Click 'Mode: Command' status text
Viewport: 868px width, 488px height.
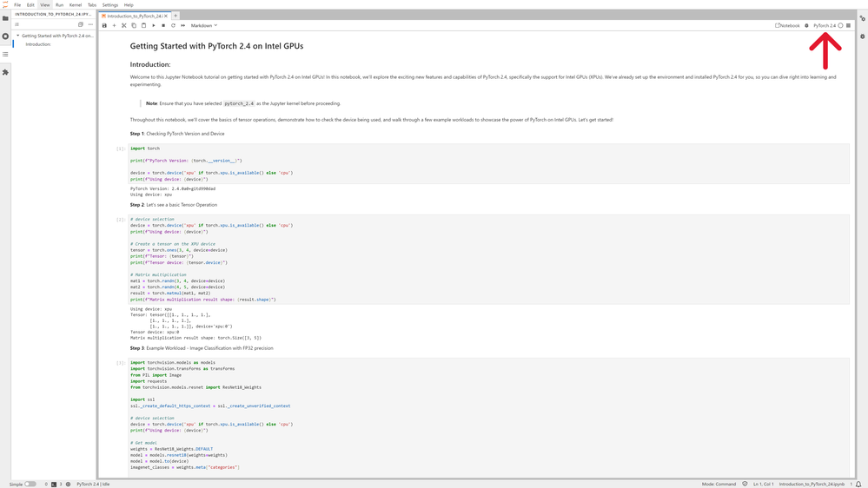(719, 485)
